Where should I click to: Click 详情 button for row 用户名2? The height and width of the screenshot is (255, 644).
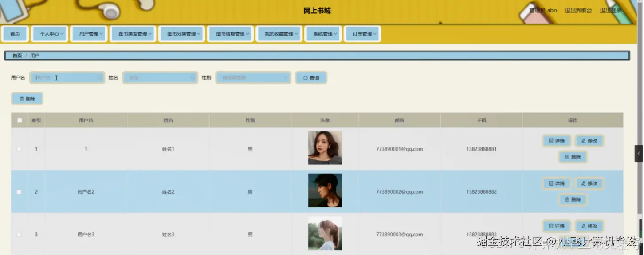pyautogui.click(x=557, y=183)
